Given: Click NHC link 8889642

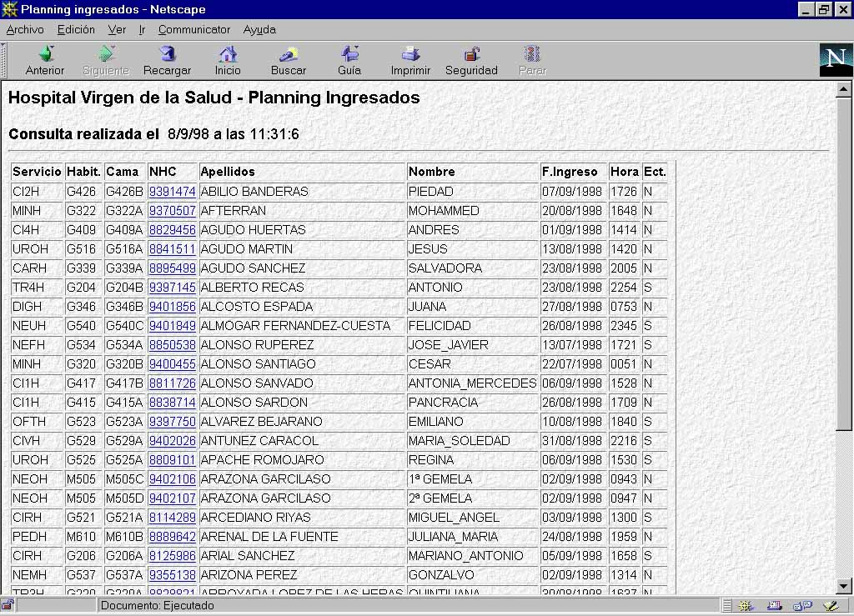Looking at the screenshot, I should point(172,537).
